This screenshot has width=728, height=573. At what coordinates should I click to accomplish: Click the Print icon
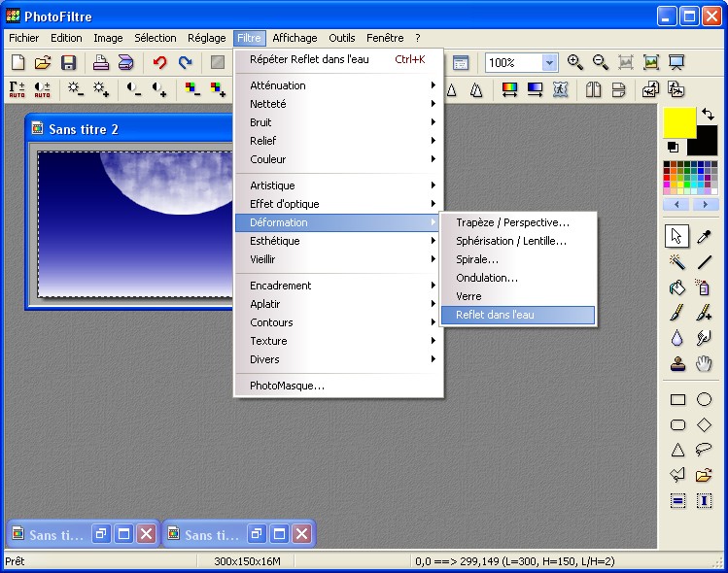click(101, 62)
